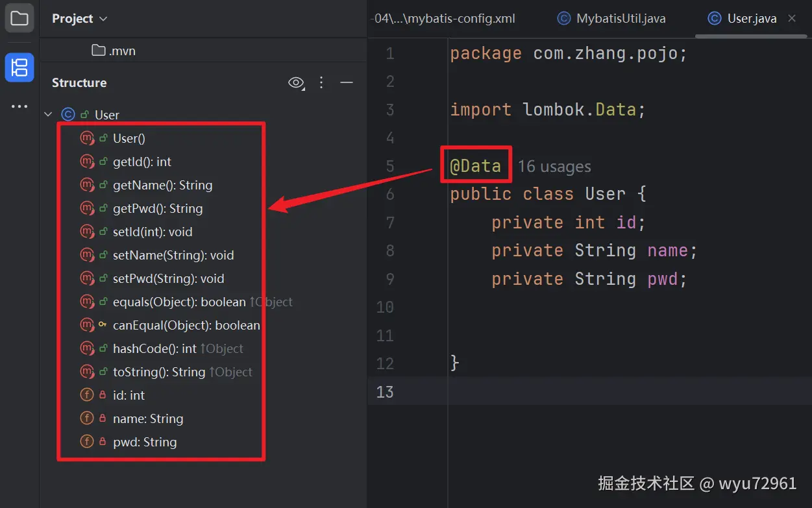This screenshot has height=508, width=812.
Task: Toggle the Structure tool window icon
Action: (19, 67)
